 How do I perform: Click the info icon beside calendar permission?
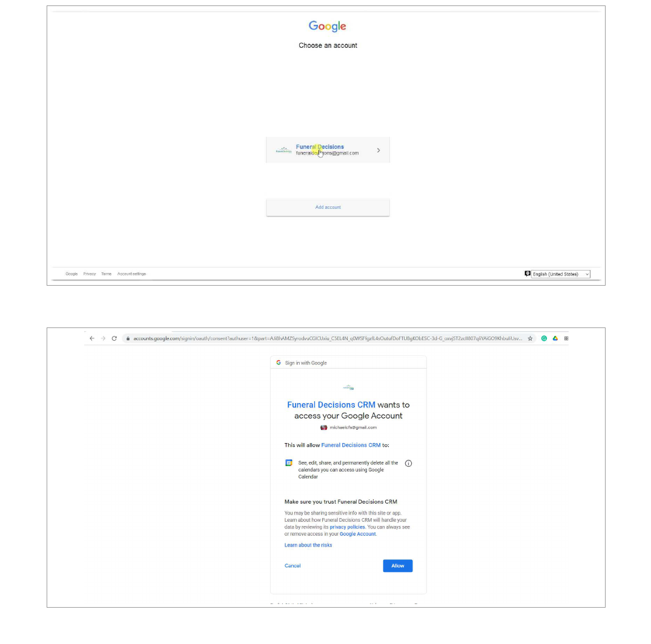click(x=409, y=463)
